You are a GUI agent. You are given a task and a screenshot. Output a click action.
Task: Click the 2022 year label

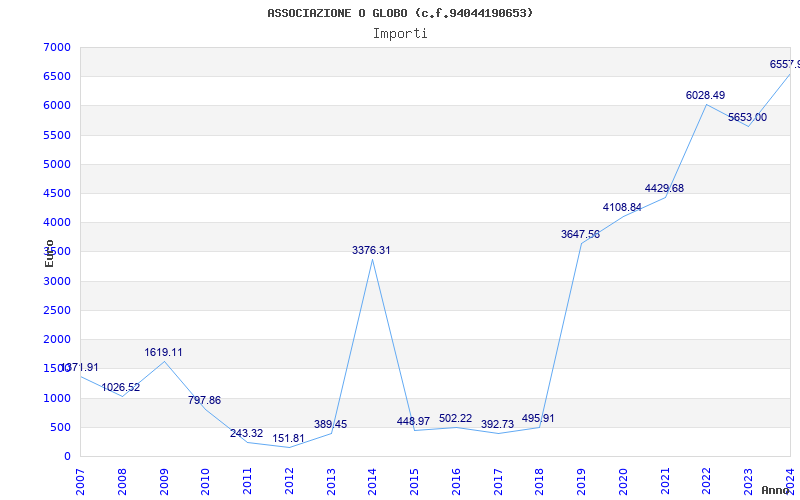(707, 482)
